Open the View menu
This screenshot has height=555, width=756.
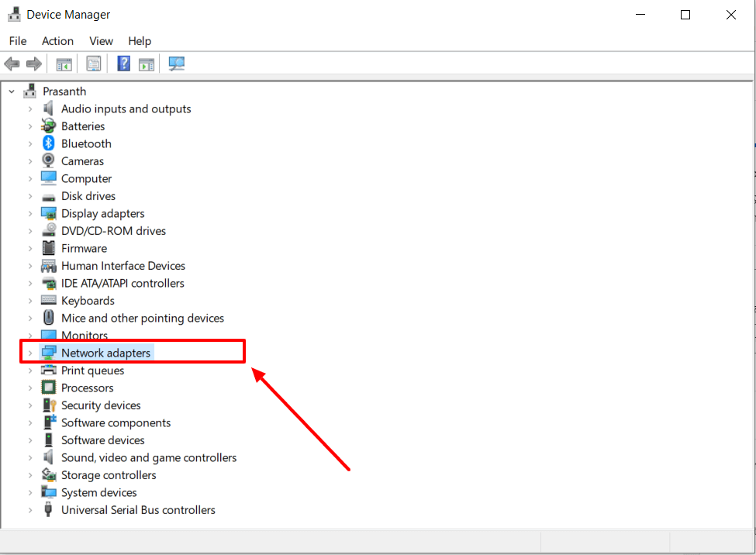tap(102, 41)
